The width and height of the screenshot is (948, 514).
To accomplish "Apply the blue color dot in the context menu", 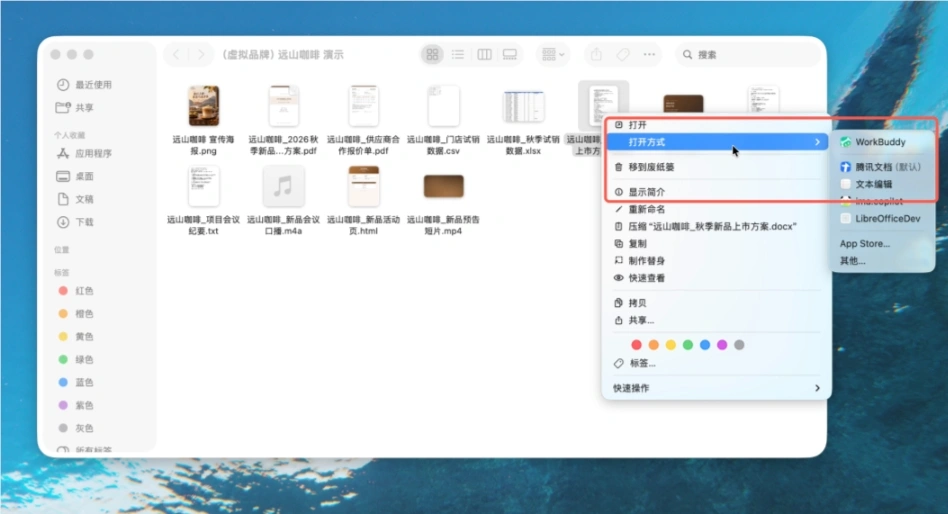I will point(705,345).
